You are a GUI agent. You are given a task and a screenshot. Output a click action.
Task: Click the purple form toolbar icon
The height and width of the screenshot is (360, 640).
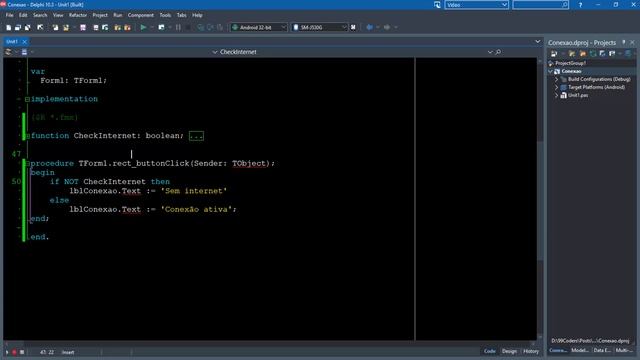83,27
